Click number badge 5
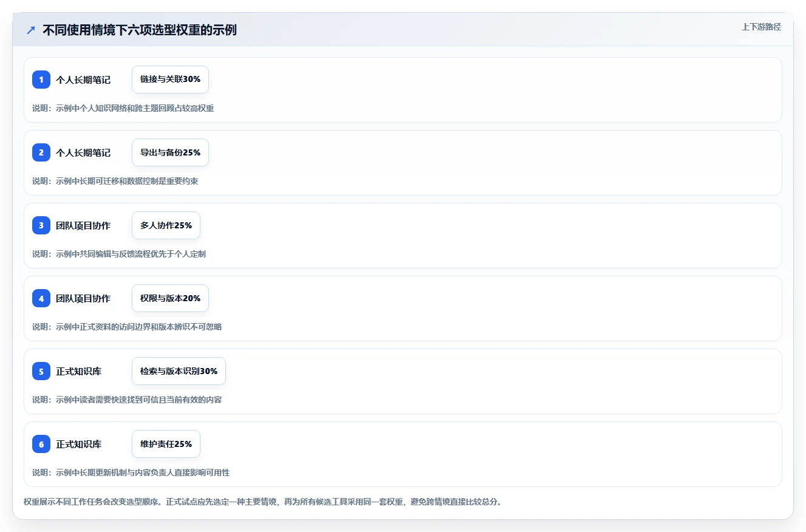This screenshot has width=806, height=532. (41, 371)
